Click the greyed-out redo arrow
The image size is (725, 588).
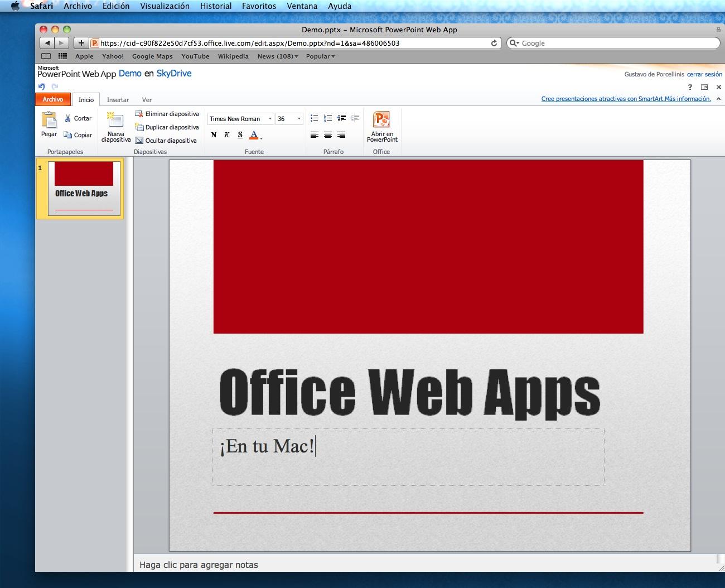coord(55,86)
